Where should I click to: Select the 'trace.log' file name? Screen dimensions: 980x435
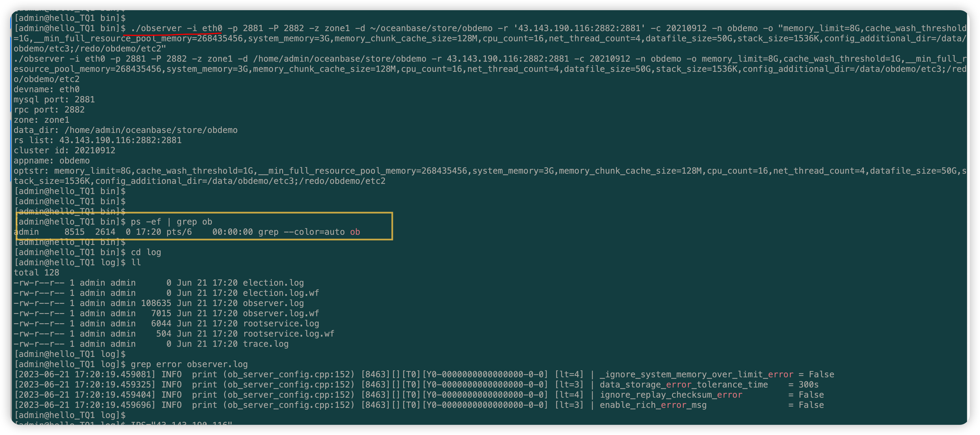(265, 344)
